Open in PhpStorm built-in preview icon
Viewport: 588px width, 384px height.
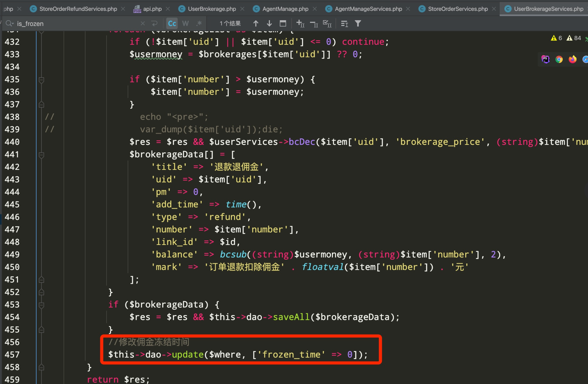pyautogui.click(x=545, y=59)
